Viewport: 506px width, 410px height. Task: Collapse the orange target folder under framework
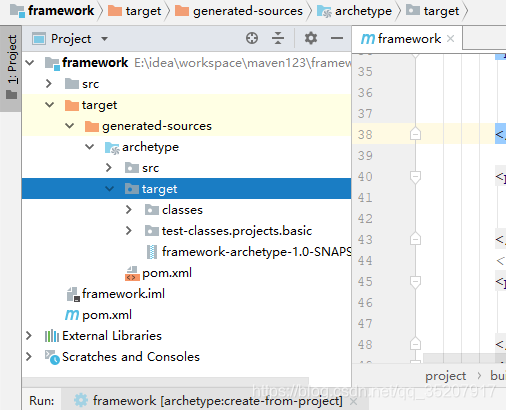coord(50,105)
